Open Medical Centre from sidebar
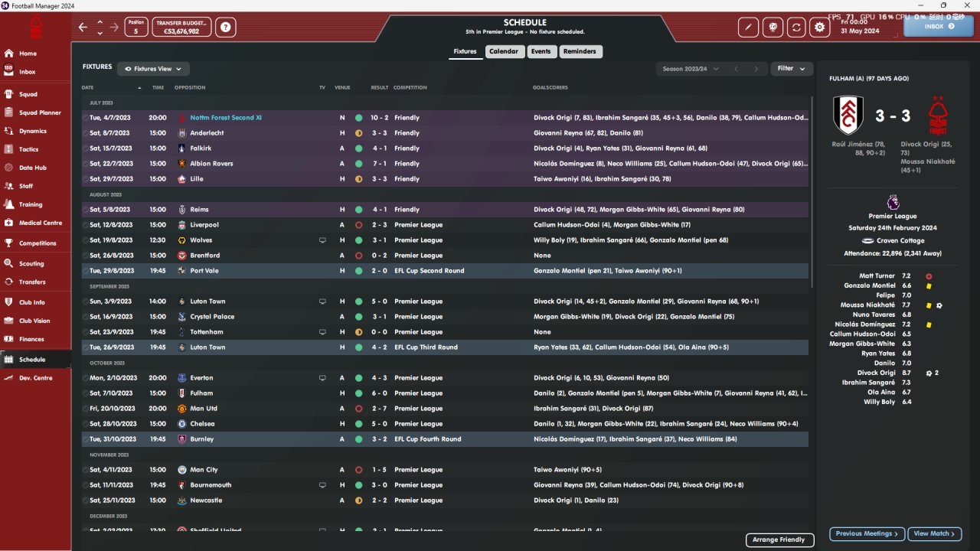980x551 pixels. (40, 223)
